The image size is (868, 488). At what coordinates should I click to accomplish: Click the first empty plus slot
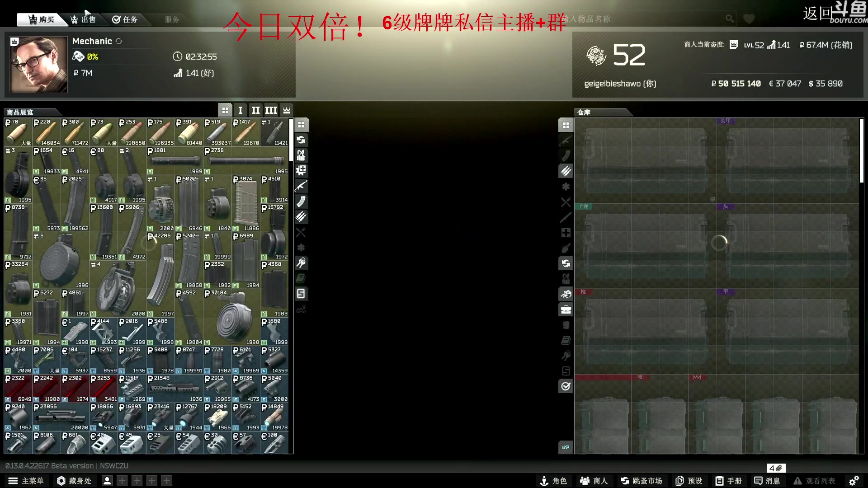[122, 481]
